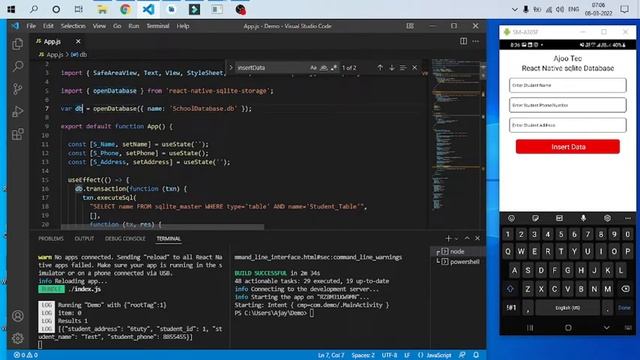Split the editor to the right

[x=463, y=41]
